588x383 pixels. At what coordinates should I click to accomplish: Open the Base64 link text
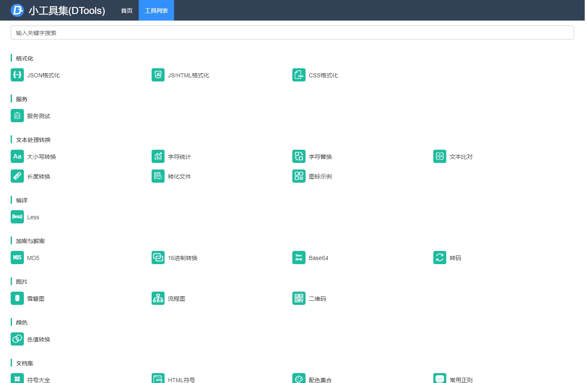(319, 258)
